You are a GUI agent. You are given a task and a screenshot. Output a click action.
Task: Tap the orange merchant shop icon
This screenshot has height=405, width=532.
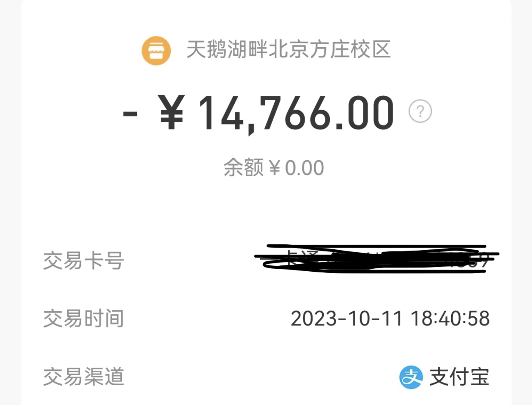156,51
